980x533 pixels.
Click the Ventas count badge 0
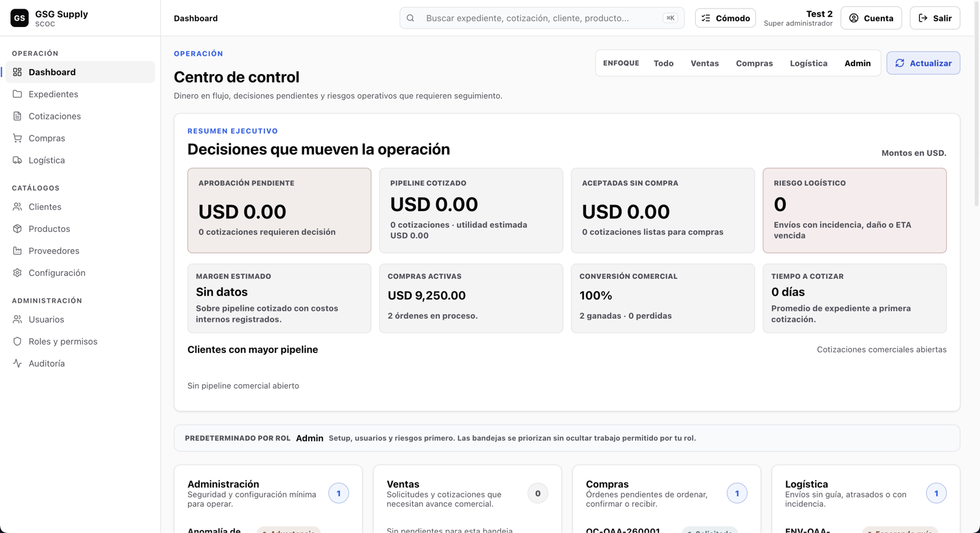(538, 493)
